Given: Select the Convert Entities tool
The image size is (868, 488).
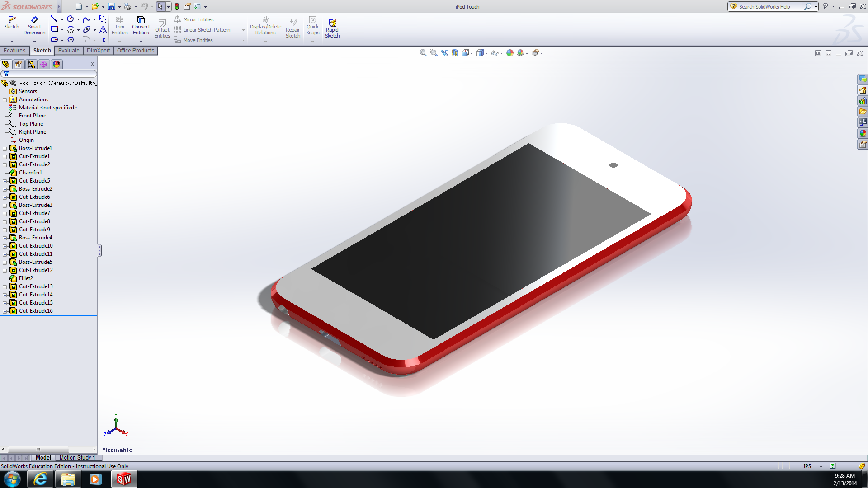Looking at the screenshot, I should click(141, 26).
